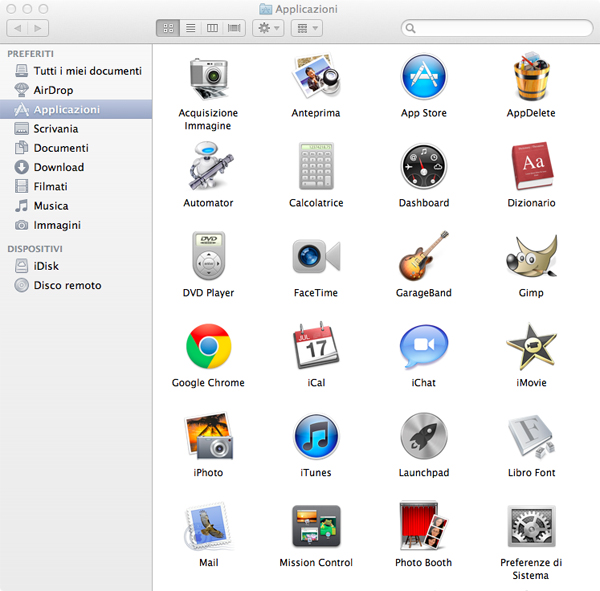Select the iTunes app icon
Screen dimensions: 600x591
tap(316, 437)
